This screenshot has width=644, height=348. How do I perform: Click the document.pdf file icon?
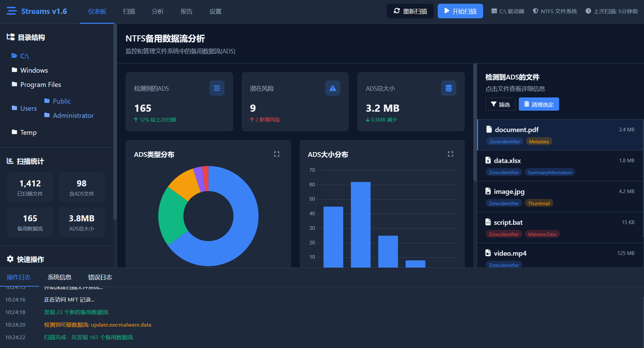tap(489, 129)
